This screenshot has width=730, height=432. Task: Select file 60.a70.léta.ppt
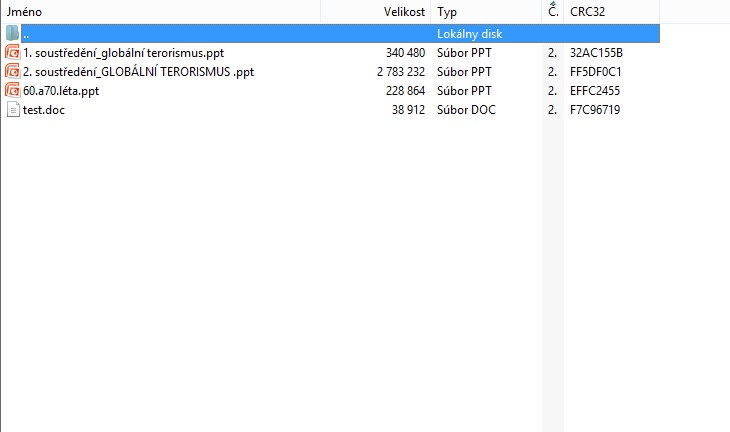[61, 91]
